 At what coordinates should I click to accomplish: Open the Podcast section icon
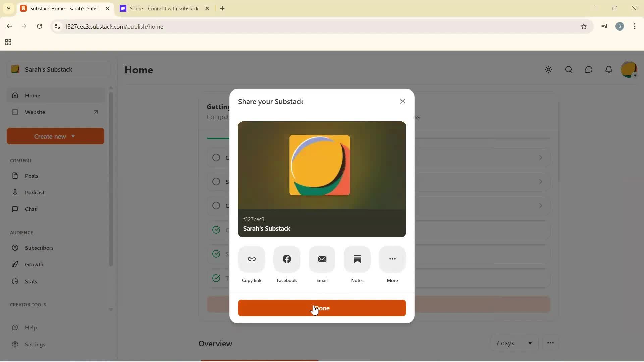pos(15,192)
